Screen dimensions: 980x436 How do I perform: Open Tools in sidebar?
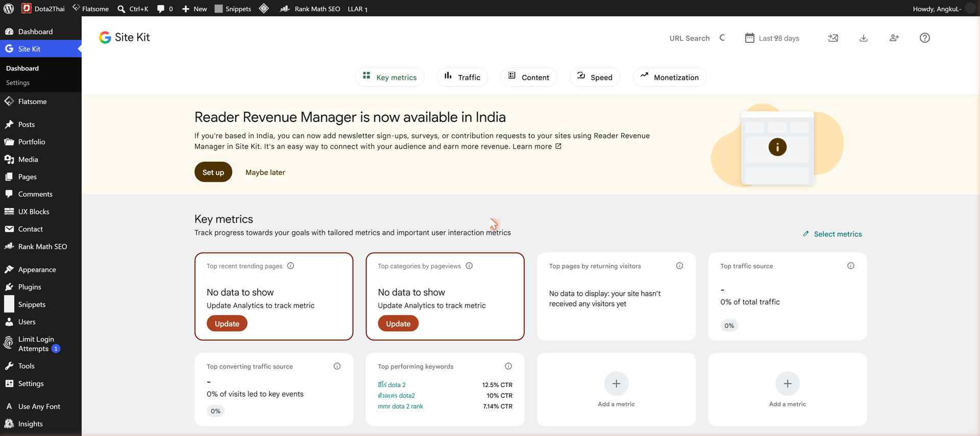point(41,366)
